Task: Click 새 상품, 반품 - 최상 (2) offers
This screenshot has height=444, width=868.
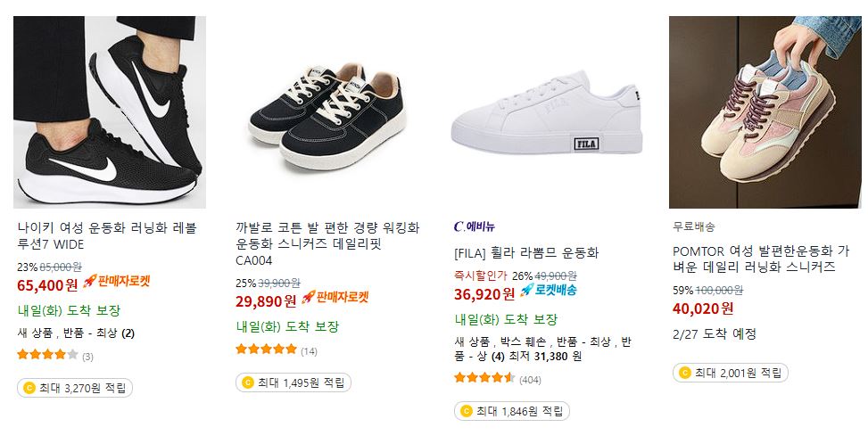Action: point(76,333)
